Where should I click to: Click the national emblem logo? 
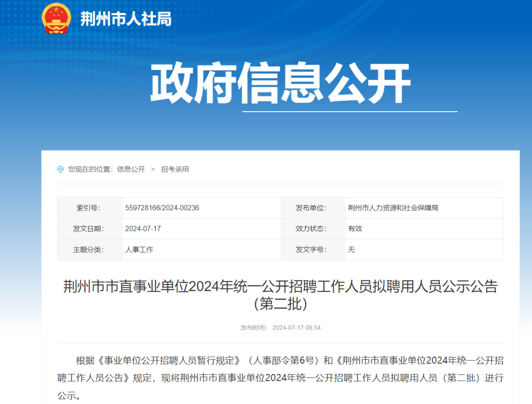pos(56,18)
